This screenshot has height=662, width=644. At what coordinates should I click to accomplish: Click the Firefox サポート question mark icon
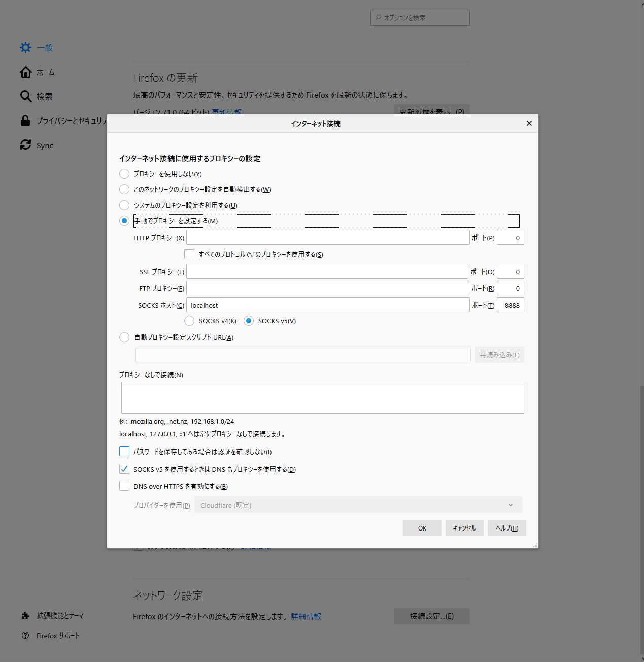(x=25, y=635)
